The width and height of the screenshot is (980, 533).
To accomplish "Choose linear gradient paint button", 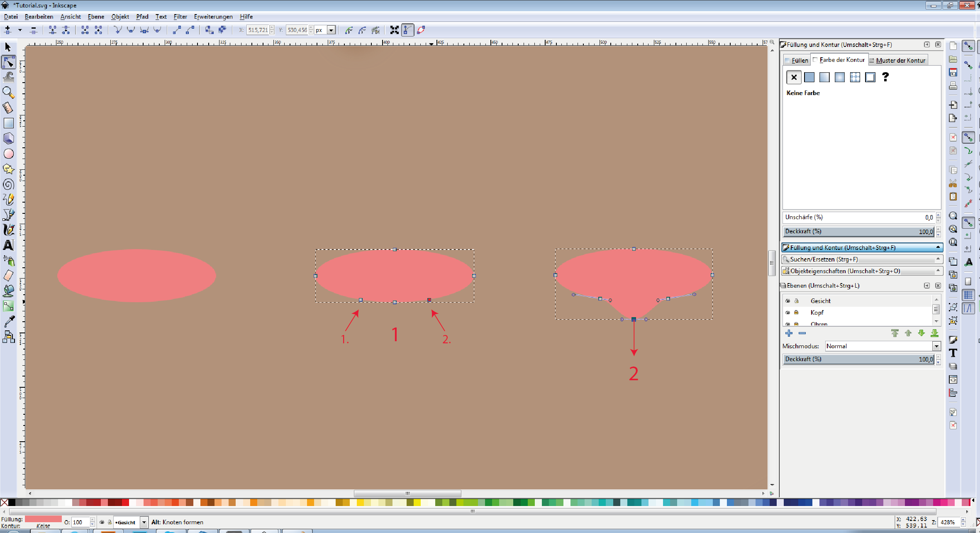I will 824,77.
